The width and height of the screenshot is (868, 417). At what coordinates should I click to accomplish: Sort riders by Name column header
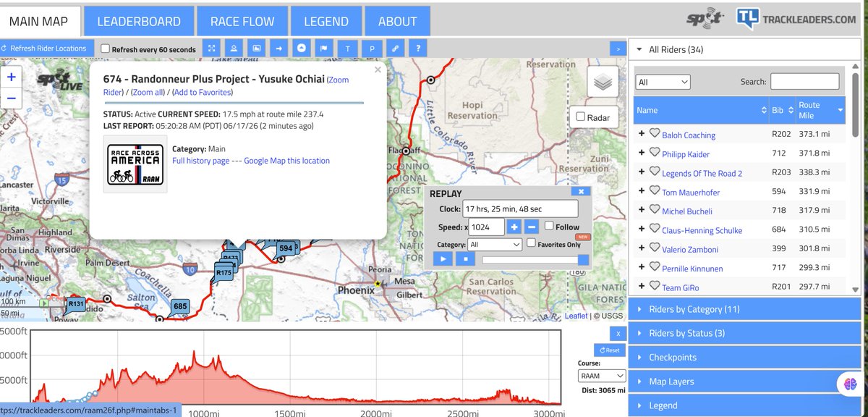pyautogui.click(x=701, y=110)
